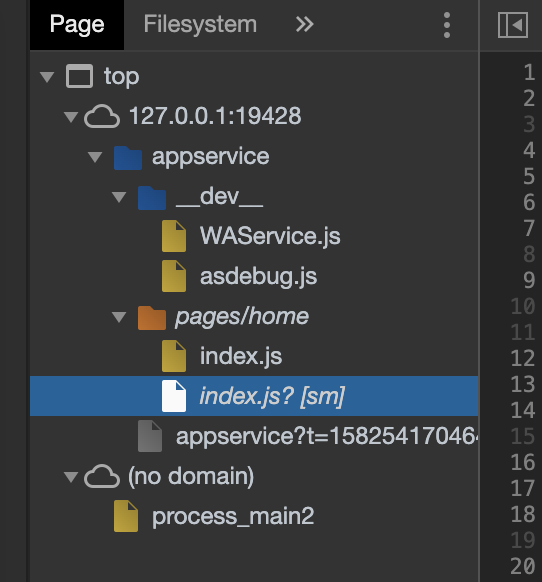Open the Filesystem tab
Viewport: 542px width, 582px height.
[x=200, y=24]
